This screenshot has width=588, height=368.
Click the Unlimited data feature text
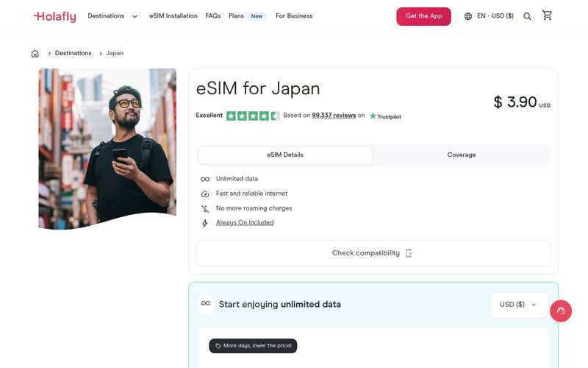tap(237, 179)
